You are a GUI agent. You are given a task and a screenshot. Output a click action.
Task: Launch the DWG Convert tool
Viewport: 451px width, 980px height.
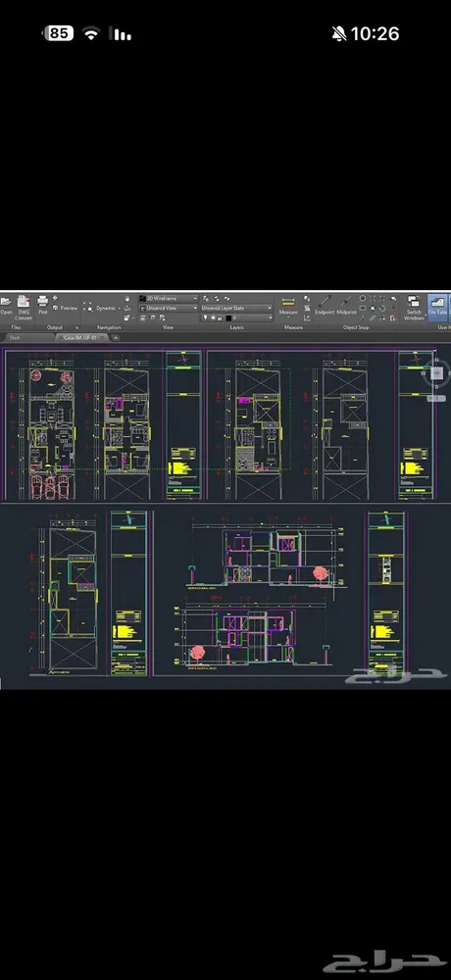tap(24, 308)
